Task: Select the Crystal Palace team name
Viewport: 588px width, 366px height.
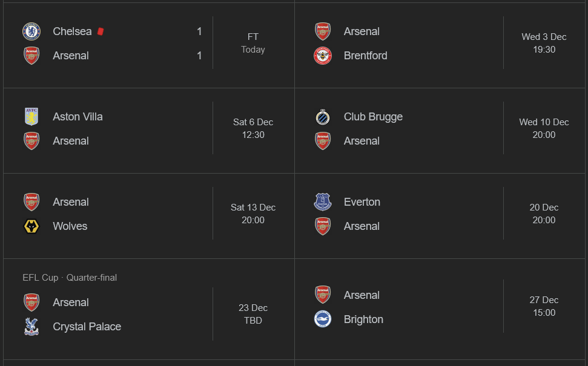Action: 87,327
